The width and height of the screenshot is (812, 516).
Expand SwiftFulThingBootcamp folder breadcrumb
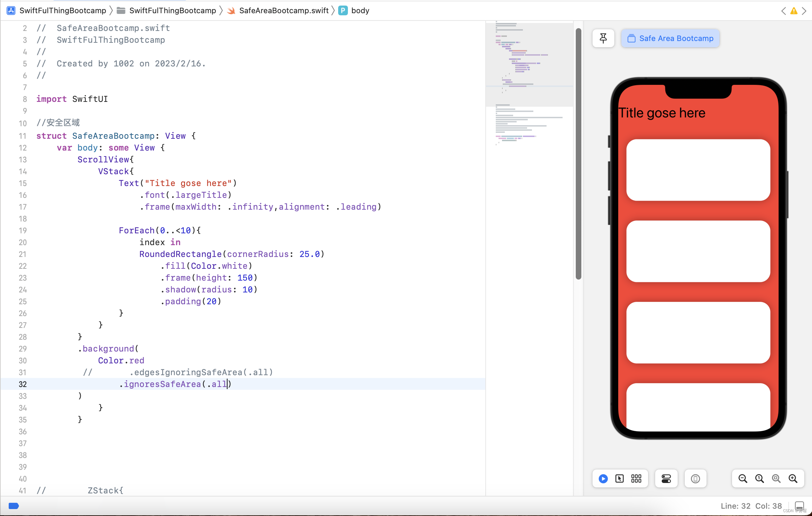point(173,10)
